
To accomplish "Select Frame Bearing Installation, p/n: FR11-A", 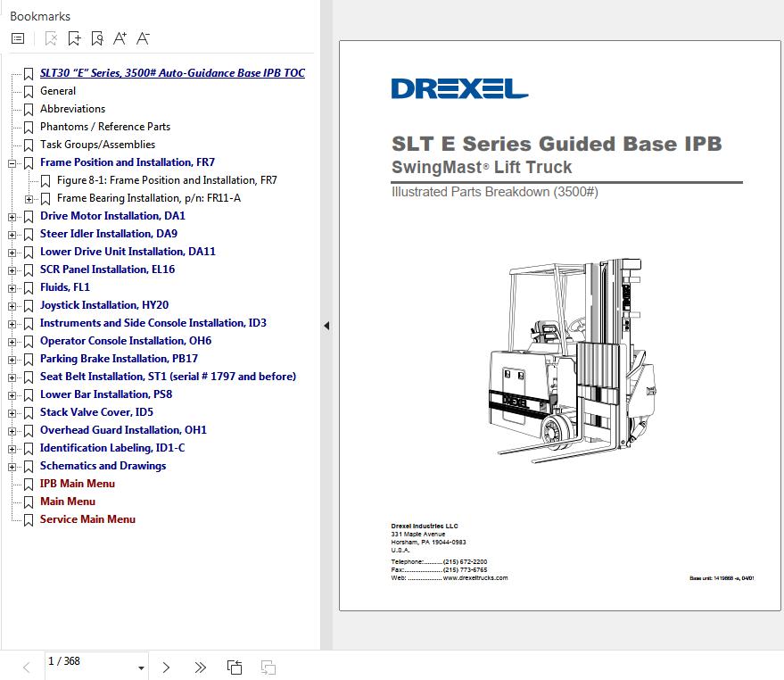I will point(149,198).
